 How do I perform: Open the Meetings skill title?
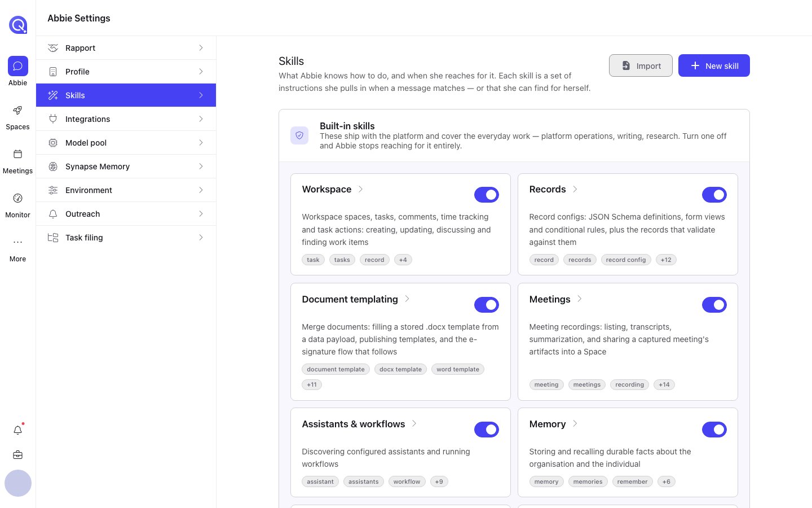pos(550,299)
